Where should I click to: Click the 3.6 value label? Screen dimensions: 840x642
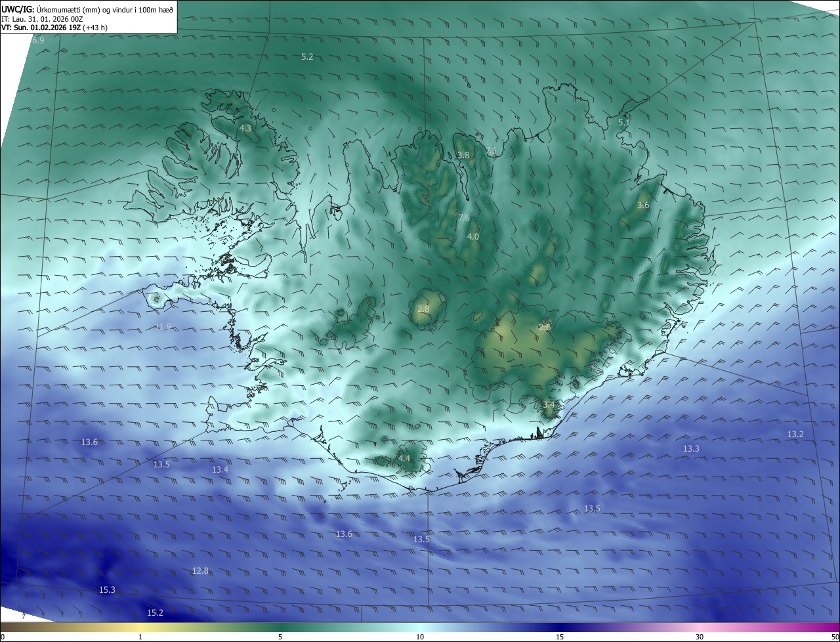(643, 205)
